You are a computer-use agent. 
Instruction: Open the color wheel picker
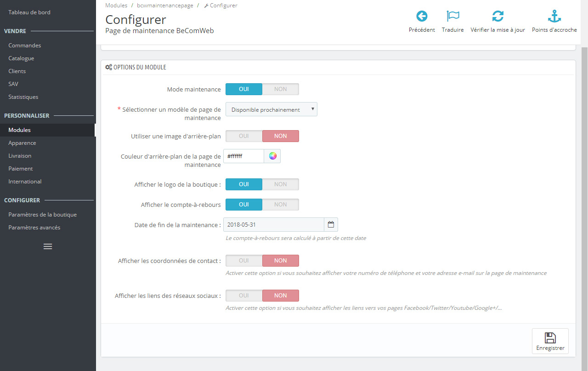coord(272,156)
